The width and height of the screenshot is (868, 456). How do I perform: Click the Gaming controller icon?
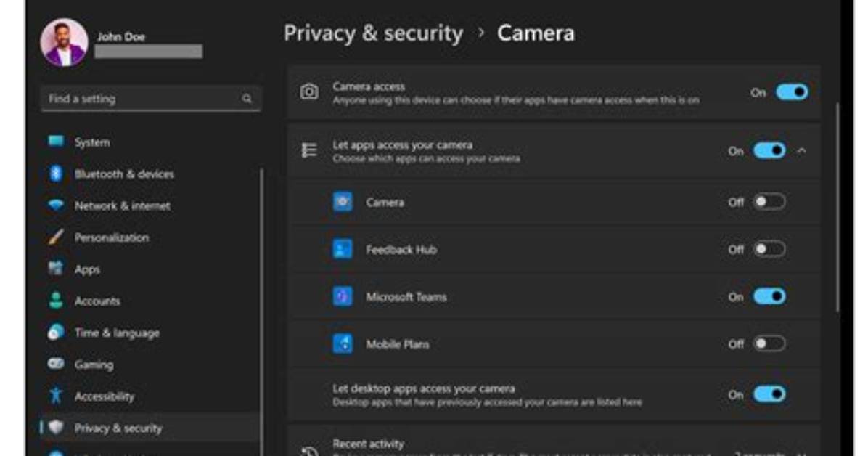pos(56,364)
